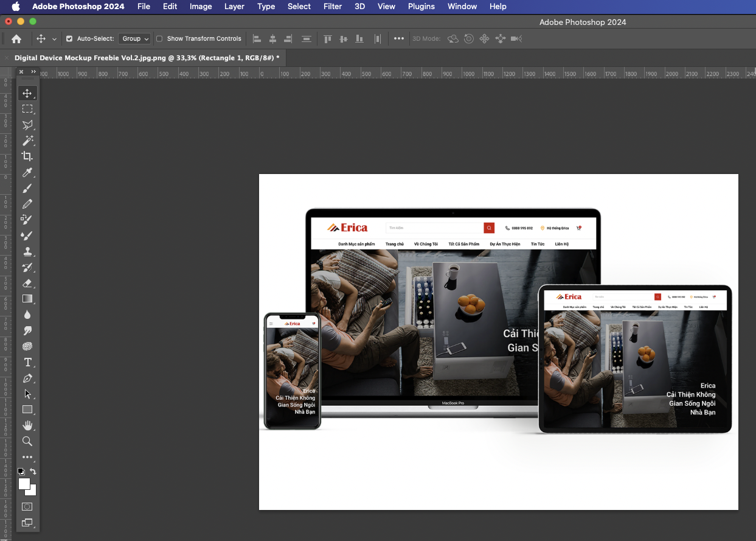Select the Move tool
The image size is (756, 541).
coord(27,93)
